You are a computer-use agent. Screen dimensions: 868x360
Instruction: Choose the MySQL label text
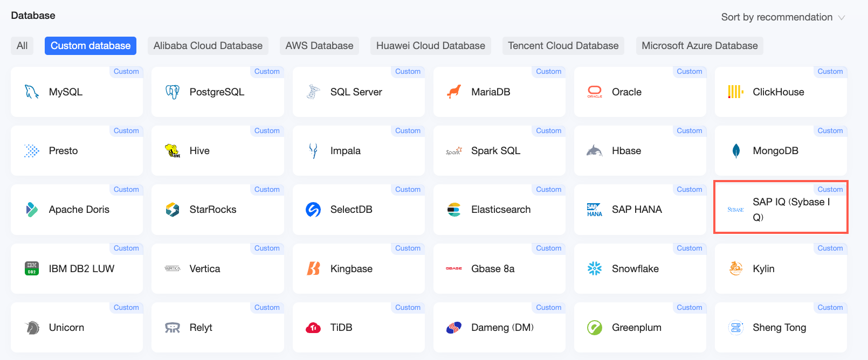[66, 92]
